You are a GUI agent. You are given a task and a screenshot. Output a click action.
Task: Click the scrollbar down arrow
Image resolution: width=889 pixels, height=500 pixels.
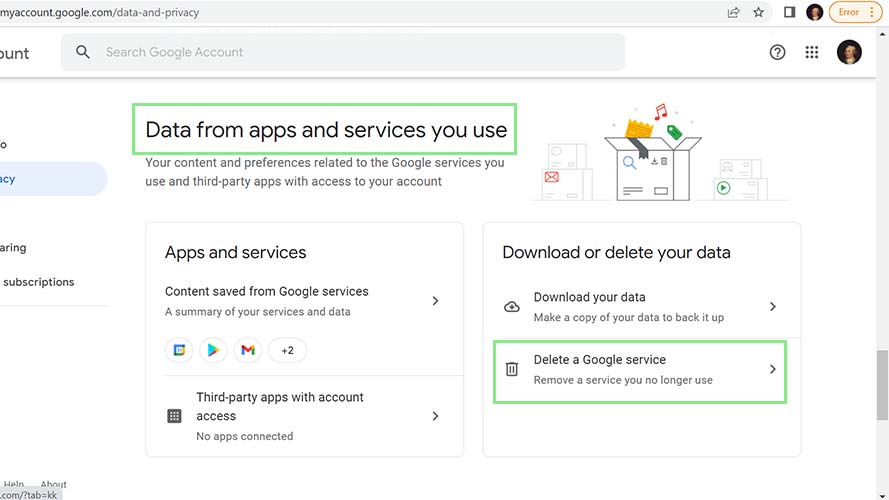[882, 495]
